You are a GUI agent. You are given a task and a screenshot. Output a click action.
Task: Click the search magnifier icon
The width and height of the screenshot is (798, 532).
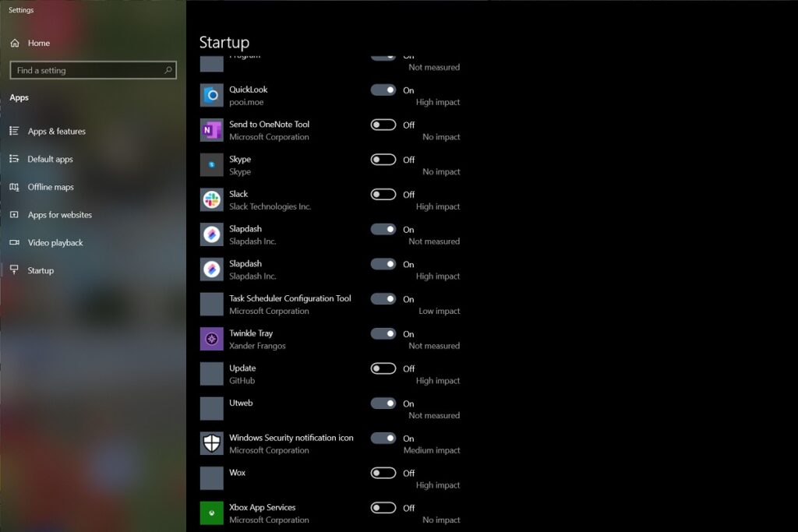coord(168,70)
